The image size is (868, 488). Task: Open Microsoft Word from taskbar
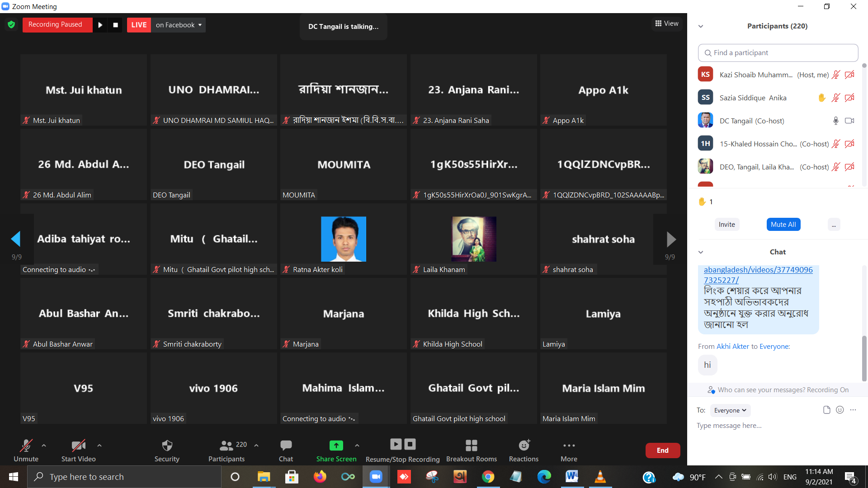coord(571,477)
